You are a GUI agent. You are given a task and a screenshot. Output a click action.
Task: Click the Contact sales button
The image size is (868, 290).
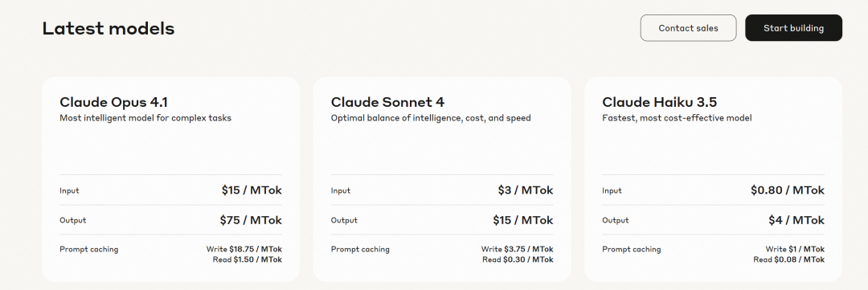(688, 27)
